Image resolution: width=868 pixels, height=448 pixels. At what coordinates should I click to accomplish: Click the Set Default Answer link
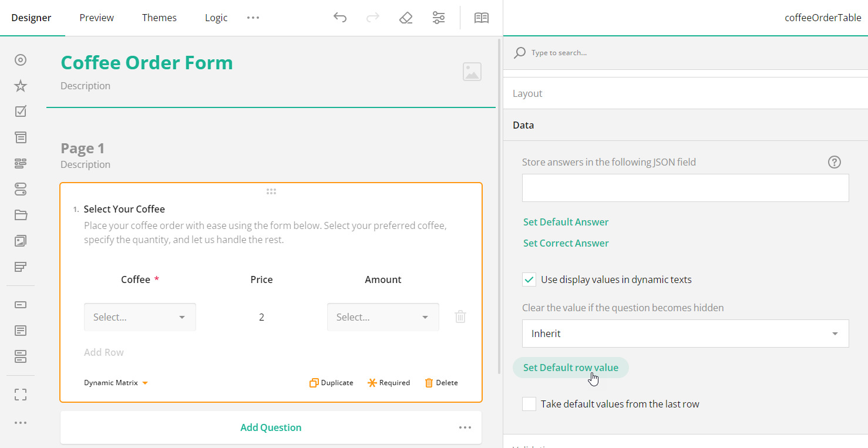pos(566,222)
